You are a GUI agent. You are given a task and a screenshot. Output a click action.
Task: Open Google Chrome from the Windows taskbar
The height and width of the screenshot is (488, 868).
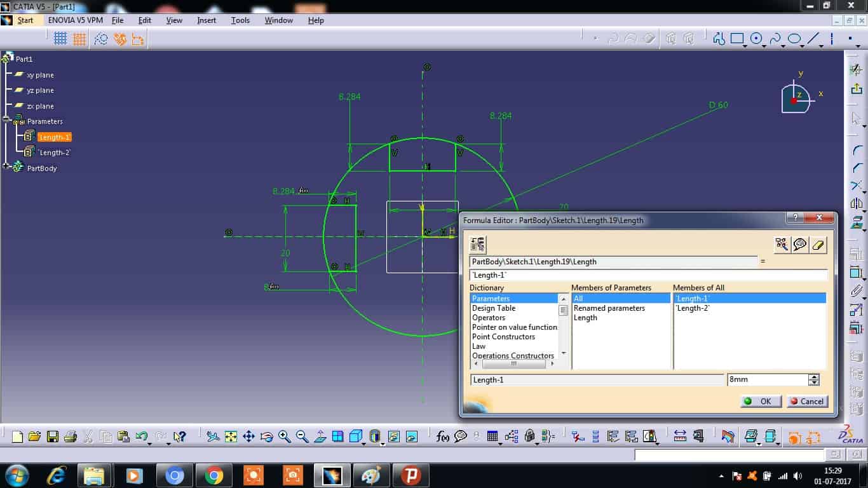click(x=214, y=475)
